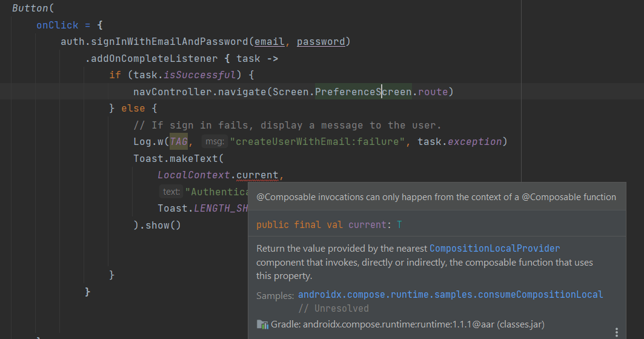The width and height of the screenshot is (644, 339).
Task: Click signInWithEmailAndPassword method name
Action: 169,42
